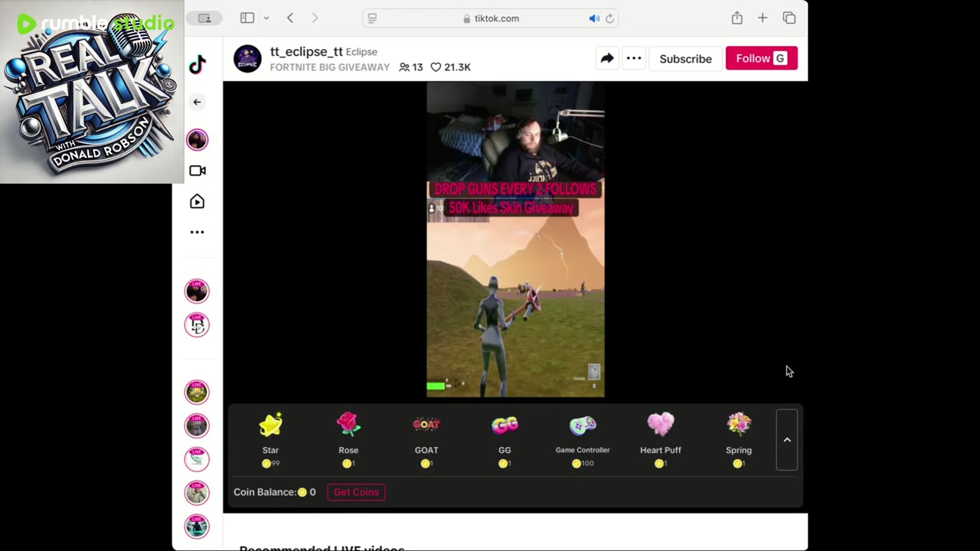Collapse the gift panel with the chevron
Viewport: 980px width, 551px height.
(x=787, y=440)
